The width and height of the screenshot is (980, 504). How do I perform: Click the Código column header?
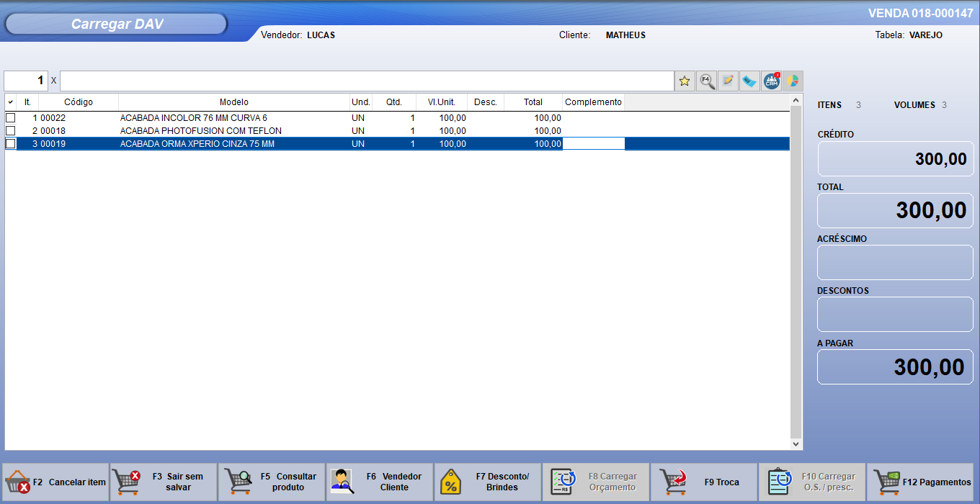79,102
